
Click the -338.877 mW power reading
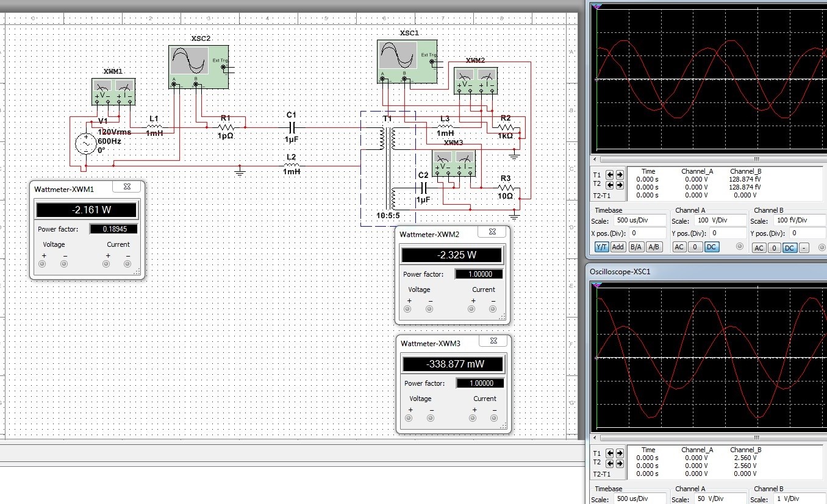(453, 364)
